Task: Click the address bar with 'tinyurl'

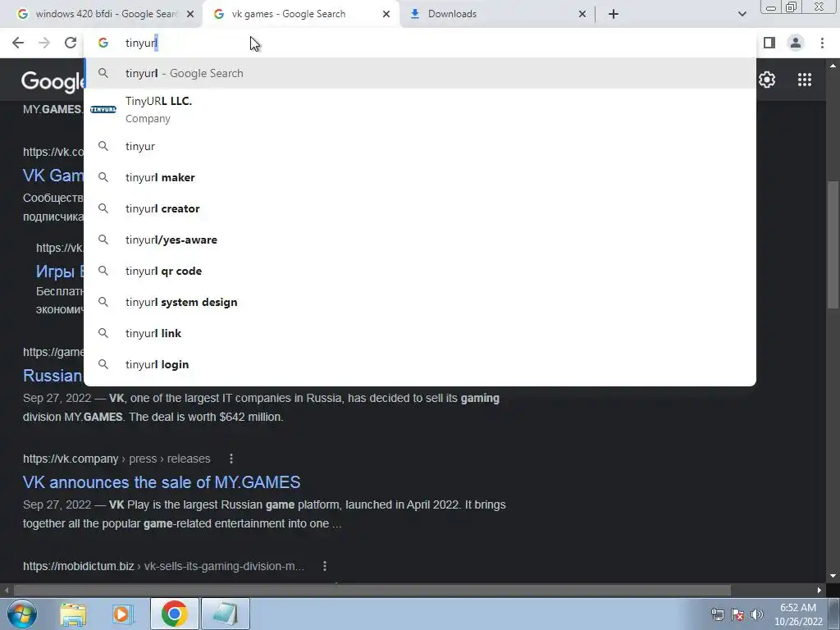Action: click(420, 43)
